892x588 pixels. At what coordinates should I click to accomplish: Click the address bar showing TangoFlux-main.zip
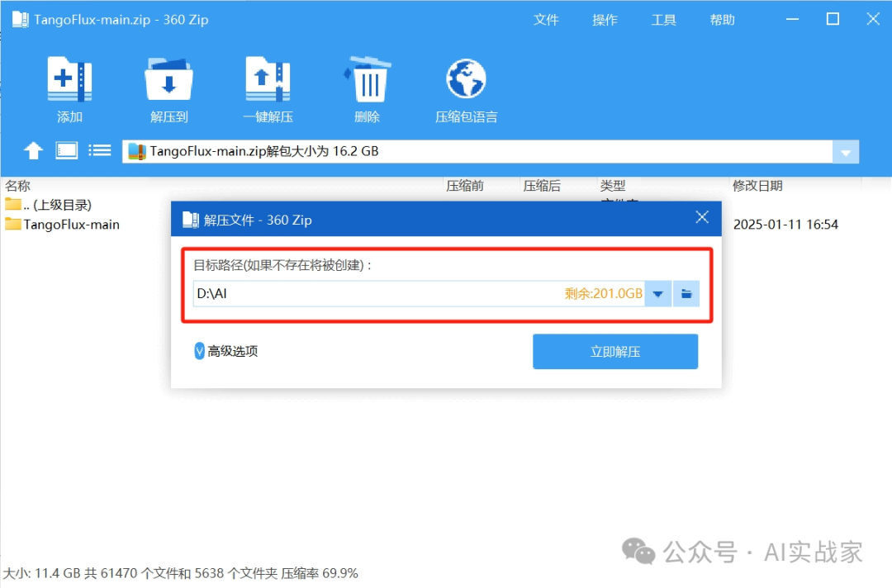click(477, 152)
